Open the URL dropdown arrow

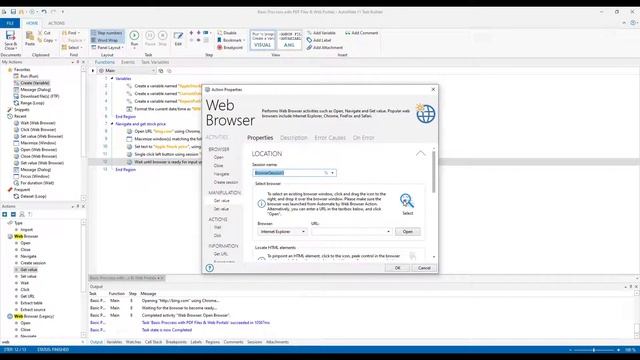[388, 231]
